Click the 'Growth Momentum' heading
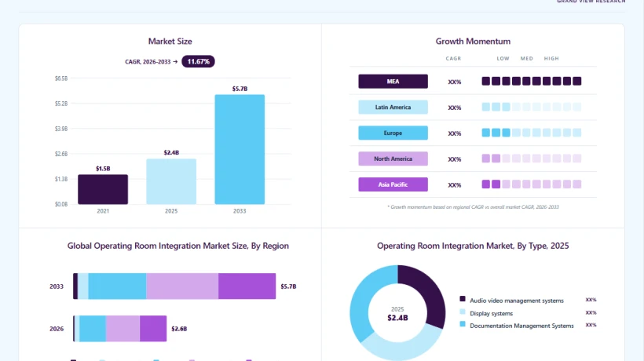 (x=473, y=41)
